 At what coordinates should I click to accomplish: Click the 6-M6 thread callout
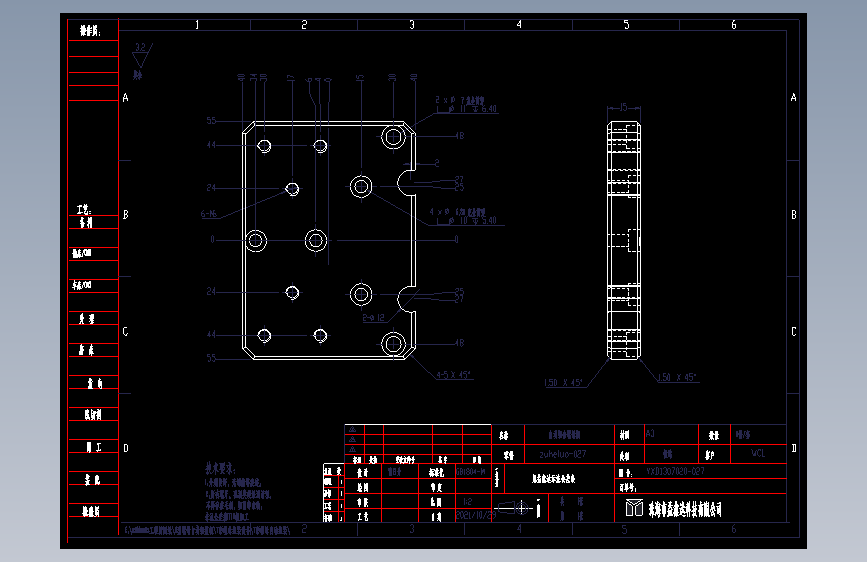[208, 214]
